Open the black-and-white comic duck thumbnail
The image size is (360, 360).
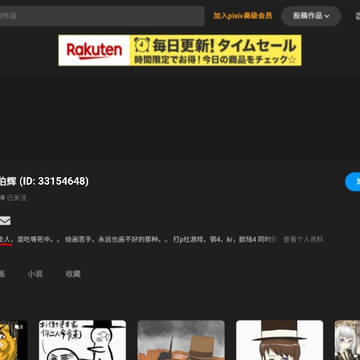83,340
